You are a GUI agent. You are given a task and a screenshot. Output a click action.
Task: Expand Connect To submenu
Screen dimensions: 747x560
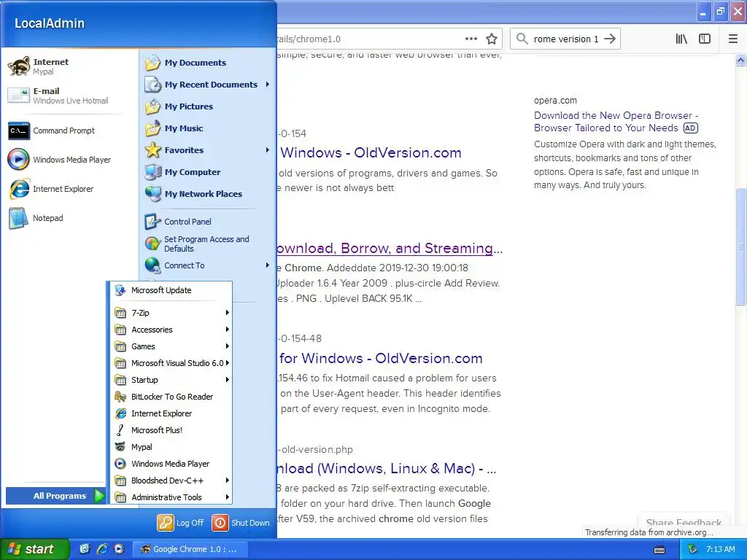click(208, 265)
